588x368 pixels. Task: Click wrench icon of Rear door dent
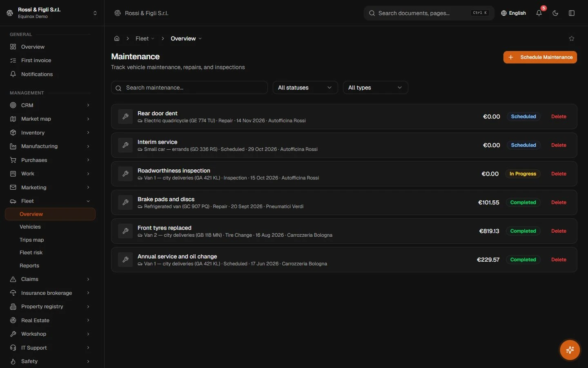click(125, 117)
